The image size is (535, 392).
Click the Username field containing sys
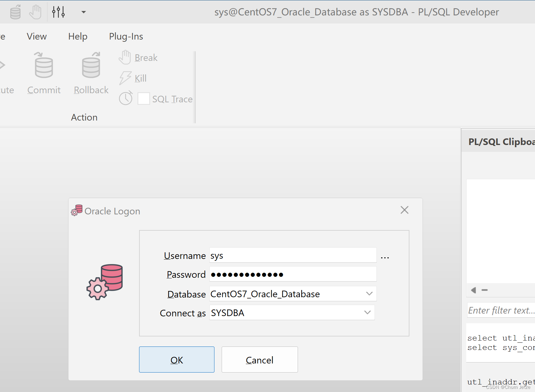[293, 255]
